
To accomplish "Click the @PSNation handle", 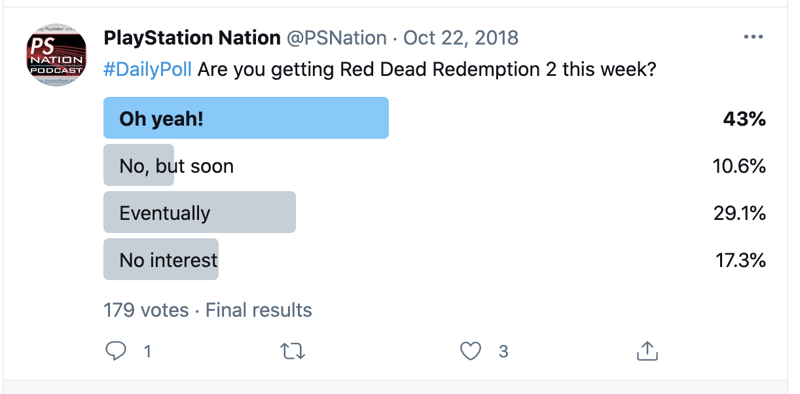I will point(336,38).
